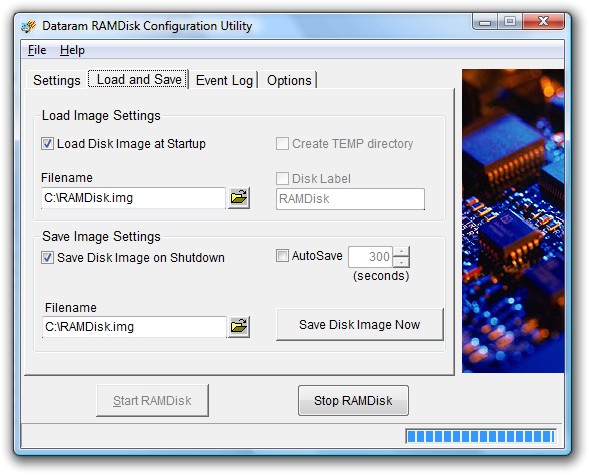
Task: Click Save Disk Image Now button
Action: (359, 324)
